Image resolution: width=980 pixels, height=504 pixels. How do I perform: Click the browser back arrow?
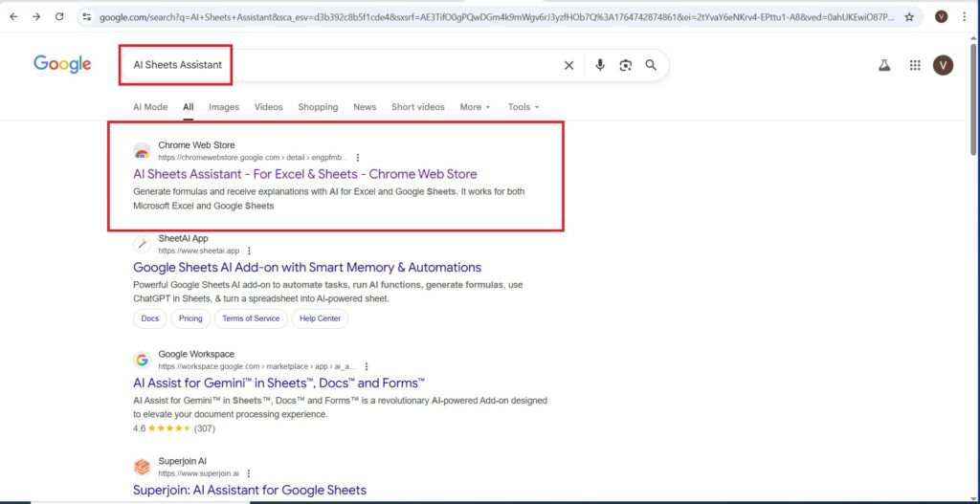pos(13,16)
